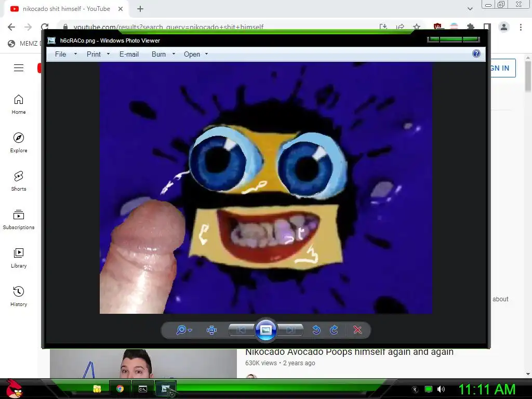This screenshot has height=399, width=532.
Task: Show hidden tray icons
Action: [415, 390]
